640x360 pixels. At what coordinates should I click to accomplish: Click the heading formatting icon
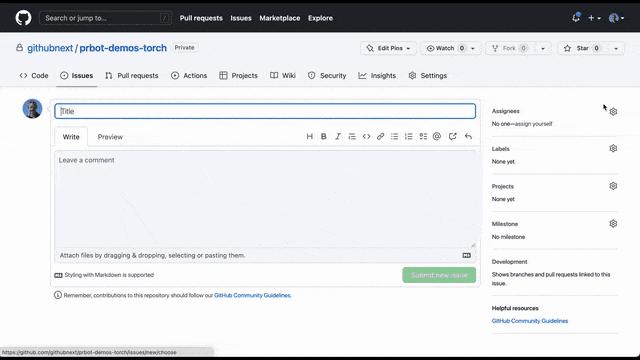point(309,136)
